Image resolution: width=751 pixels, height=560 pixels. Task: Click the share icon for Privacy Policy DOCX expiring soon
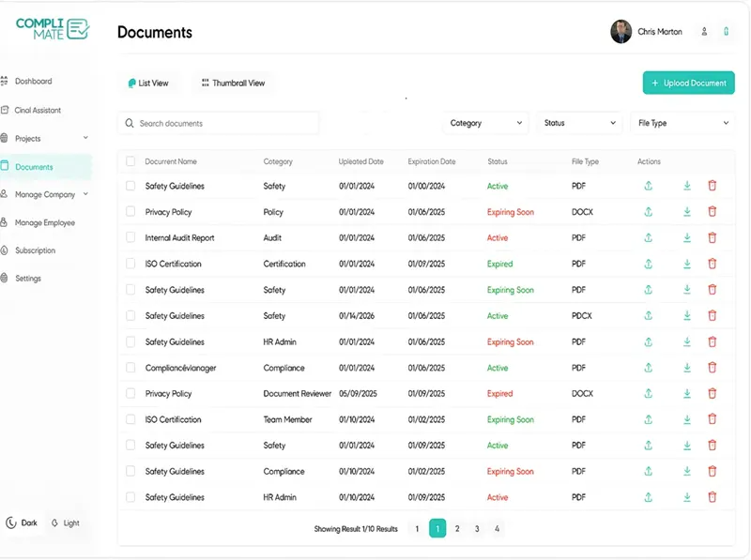pyautogui.click(x=648, y=212)
